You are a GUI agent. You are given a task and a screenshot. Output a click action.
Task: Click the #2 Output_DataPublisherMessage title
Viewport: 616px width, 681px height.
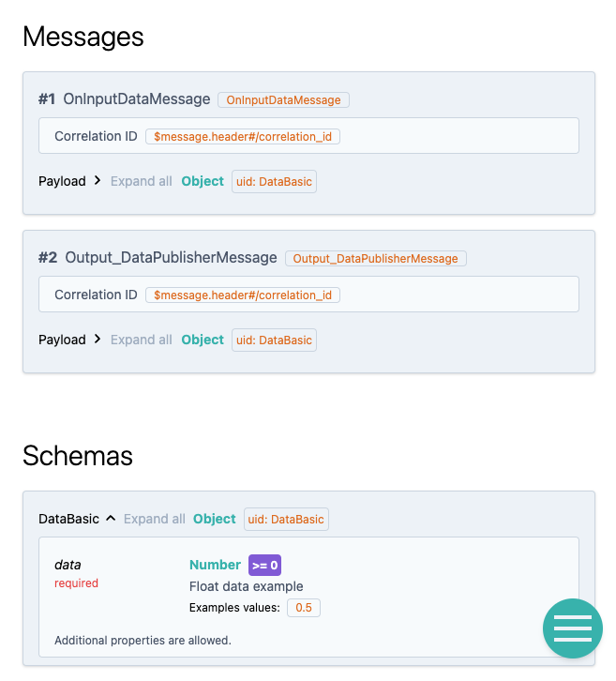[158, 258]
